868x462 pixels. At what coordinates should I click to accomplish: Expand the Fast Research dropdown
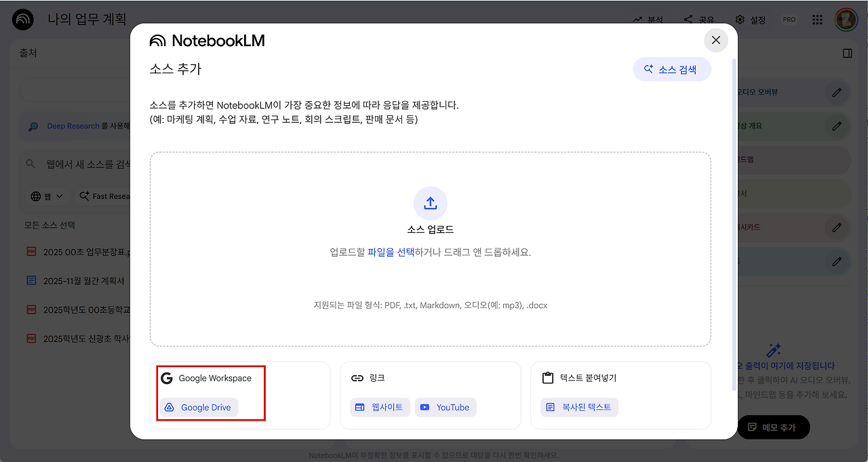103,196
